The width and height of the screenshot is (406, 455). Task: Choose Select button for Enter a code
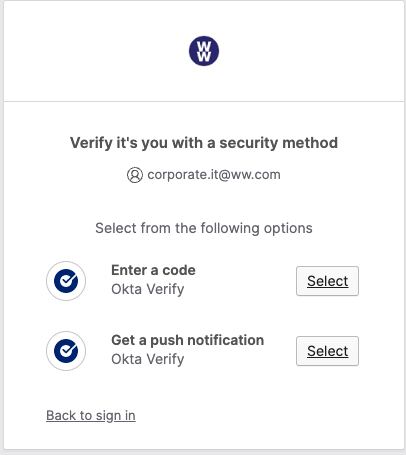(327, 281)
